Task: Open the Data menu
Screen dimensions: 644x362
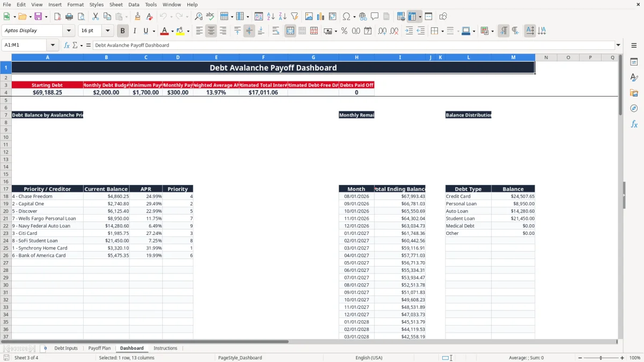Action: [x=134, y=4]
